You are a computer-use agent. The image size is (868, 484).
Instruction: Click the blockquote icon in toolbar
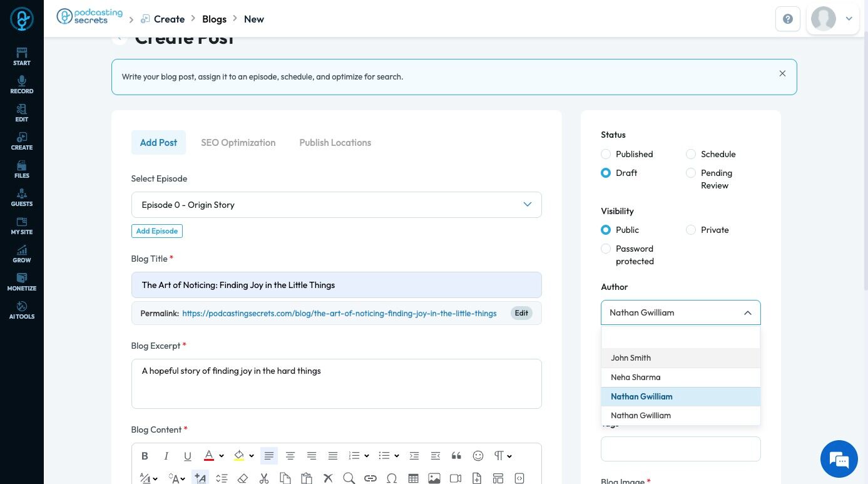(x=456, y=456)
